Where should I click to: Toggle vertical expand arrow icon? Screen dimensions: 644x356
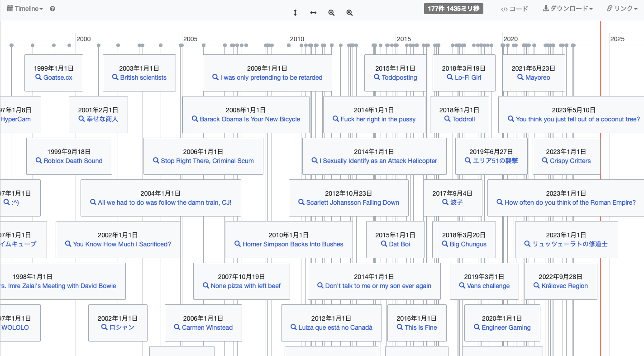click(295, 13)
